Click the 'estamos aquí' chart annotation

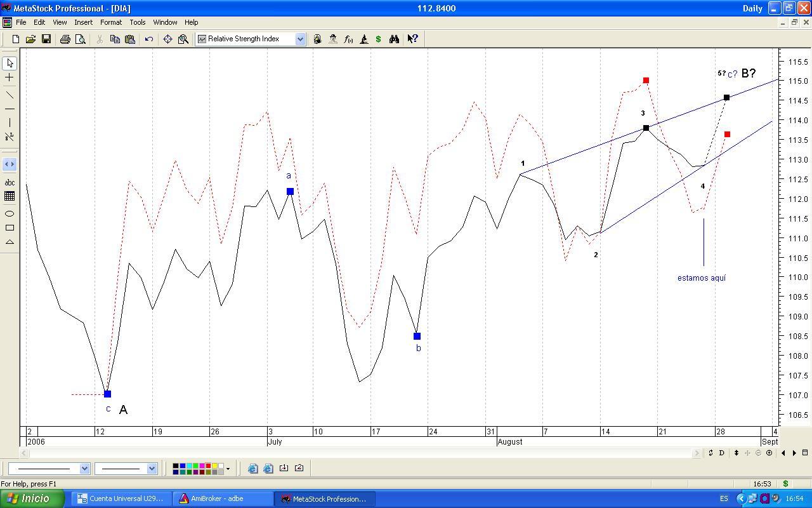(702, 277)
